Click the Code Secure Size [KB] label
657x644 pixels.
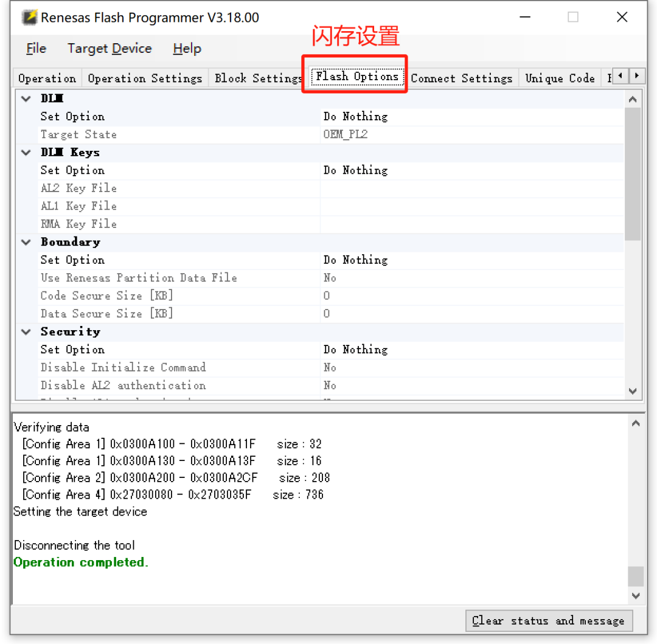click(x=106, y=296)
